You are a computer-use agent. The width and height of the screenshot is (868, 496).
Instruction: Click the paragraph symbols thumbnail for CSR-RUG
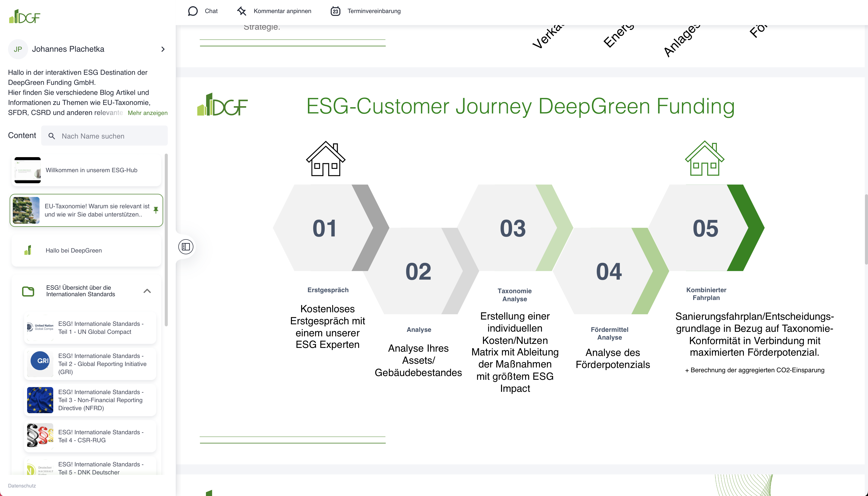point(40,436)
